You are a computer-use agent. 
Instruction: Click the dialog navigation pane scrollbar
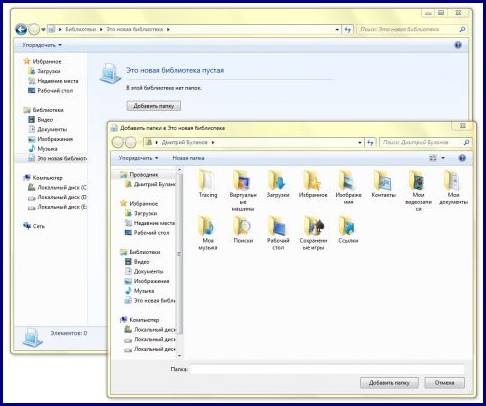coord(179,253)
